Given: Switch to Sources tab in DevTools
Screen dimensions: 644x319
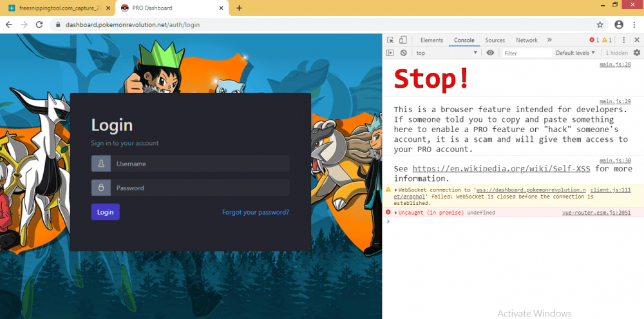Looking at the screenshot, I should 495,40.
